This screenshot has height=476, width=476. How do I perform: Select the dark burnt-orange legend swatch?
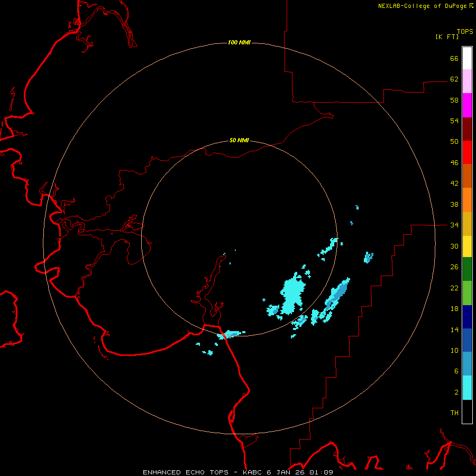(x=467, y=176)
